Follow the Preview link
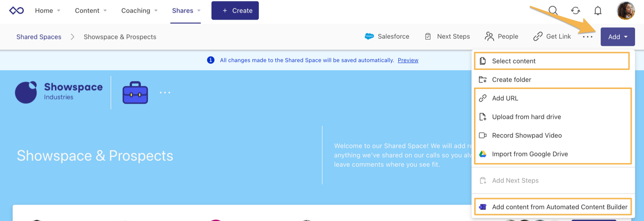This screenshot has width=644, height=221. click(x=408, y=60)
